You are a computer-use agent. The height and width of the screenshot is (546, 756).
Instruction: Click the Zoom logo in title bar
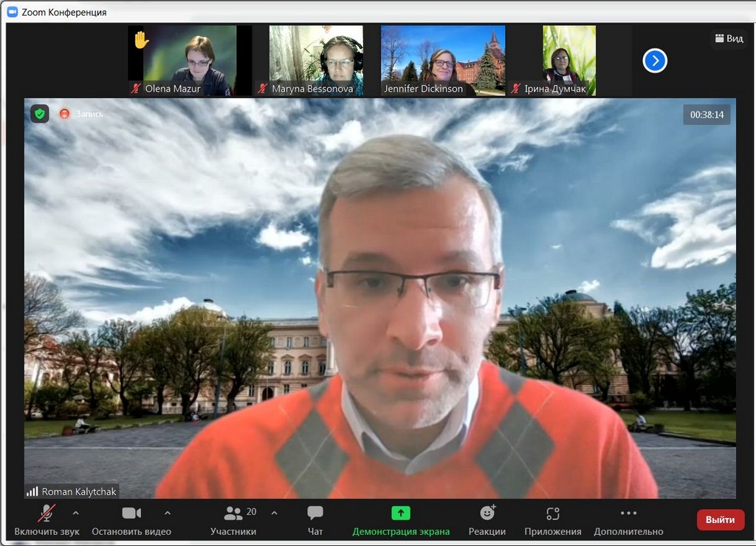pyautogui.click(x=12, y=12)
